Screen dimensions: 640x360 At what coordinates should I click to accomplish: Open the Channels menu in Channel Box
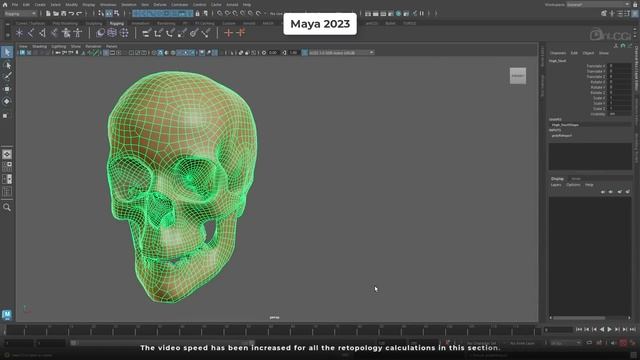pyautogui.click(x=558, y=53)
